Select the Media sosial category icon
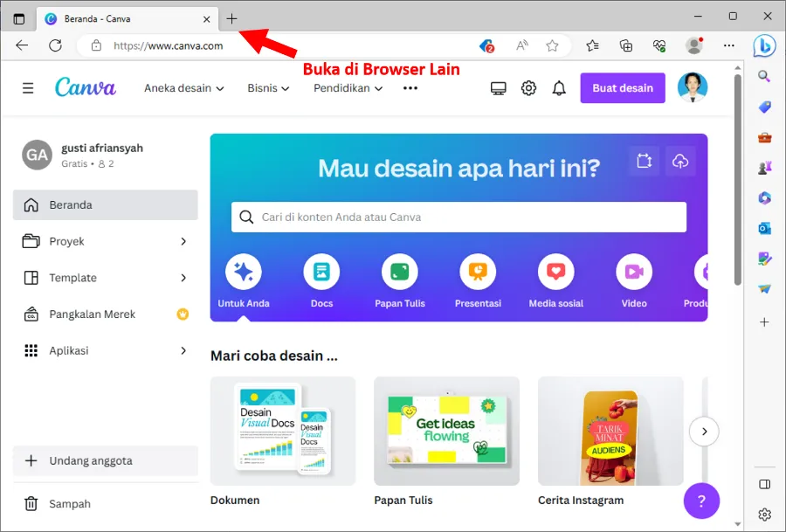Screen dimensions: 786x532 coord(556,272)
